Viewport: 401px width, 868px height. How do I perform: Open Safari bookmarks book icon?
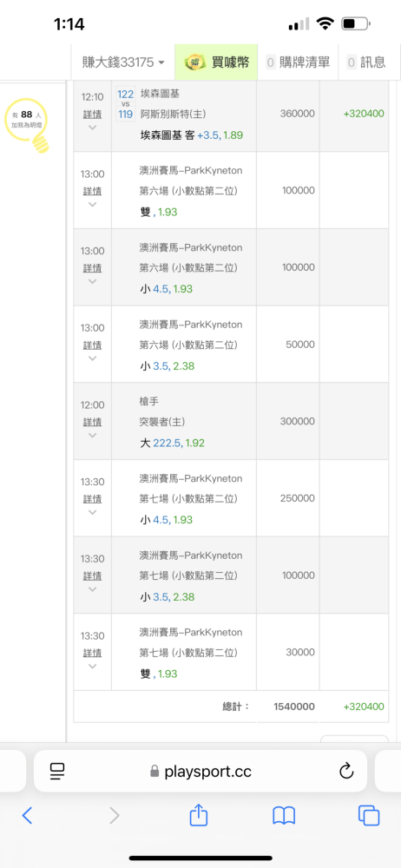[x=284, y=815]
